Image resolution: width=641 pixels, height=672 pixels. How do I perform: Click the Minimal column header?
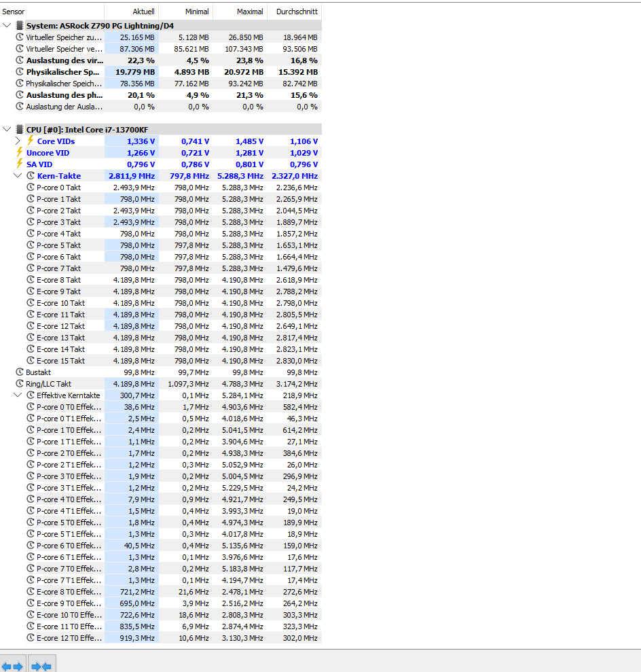186,12
